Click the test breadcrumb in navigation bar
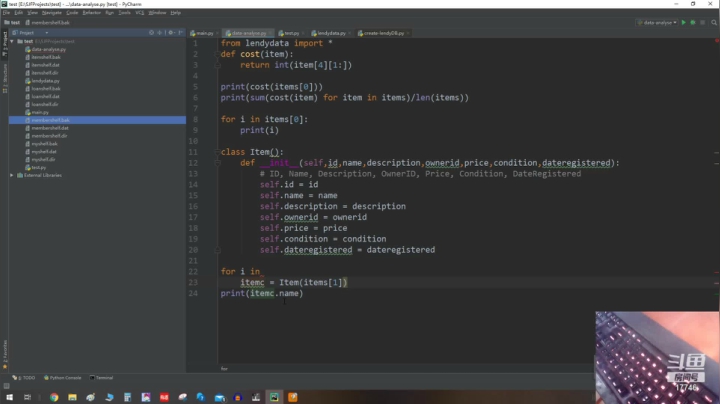The height and width of the screenshot is (404, 720). (x=12, y=22)
